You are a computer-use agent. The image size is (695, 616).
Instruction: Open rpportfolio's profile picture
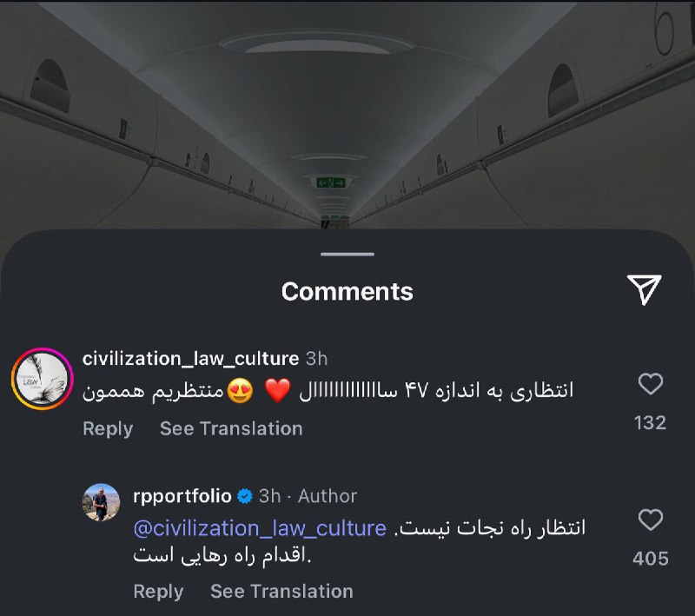101,502
